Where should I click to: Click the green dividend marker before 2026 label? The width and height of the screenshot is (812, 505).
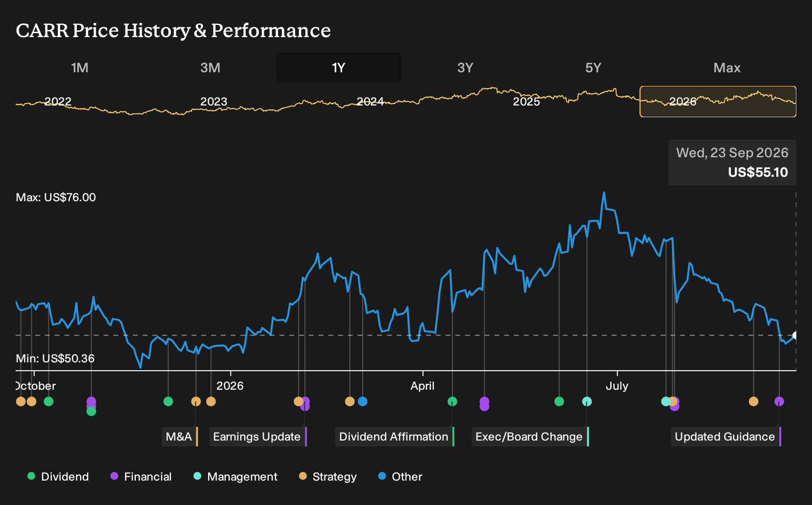coord(168,401)
